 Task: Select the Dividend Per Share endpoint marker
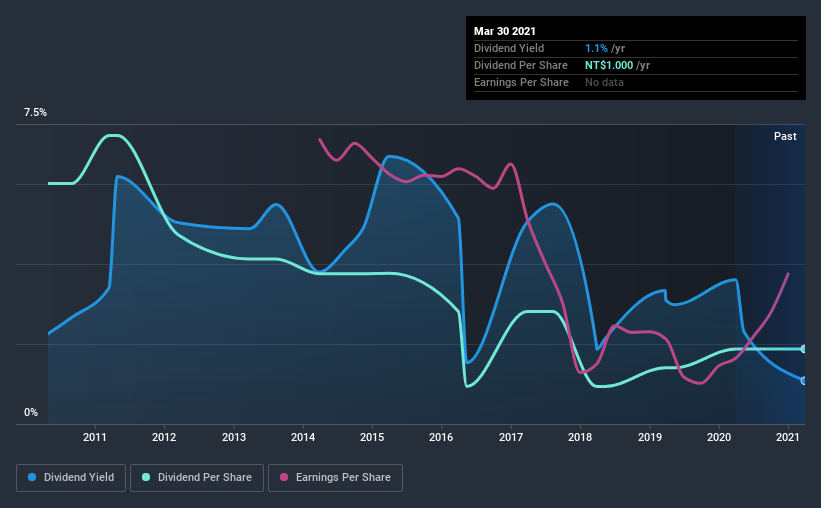tap(804, 349)
